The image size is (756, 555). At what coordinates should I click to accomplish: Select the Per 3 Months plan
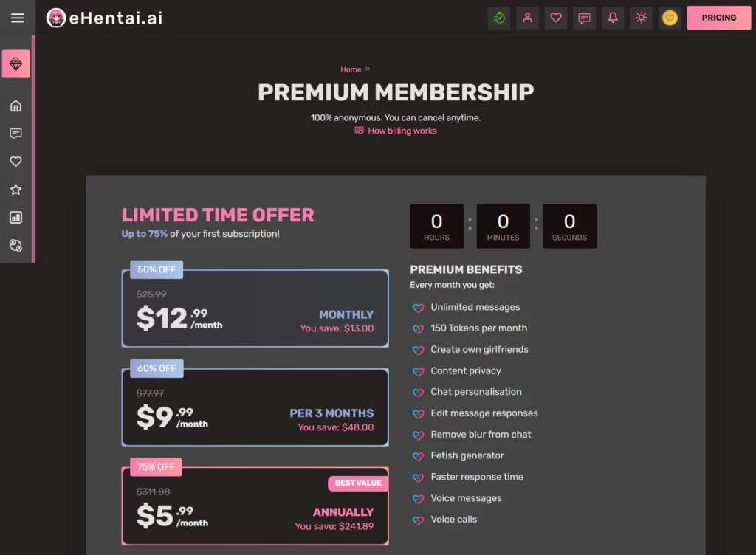point(255,407)
